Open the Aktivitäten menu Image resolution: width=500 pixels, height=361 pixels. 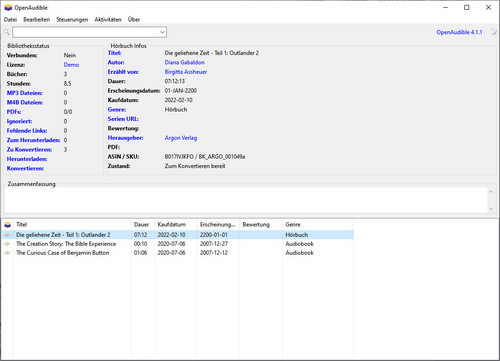108,20
